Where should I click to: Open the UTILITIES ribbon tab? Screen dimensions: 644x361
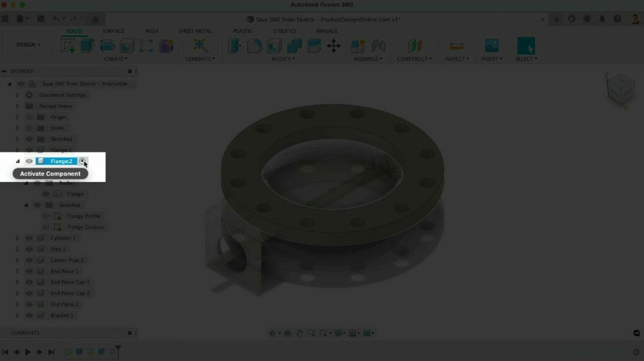[284, 31]
